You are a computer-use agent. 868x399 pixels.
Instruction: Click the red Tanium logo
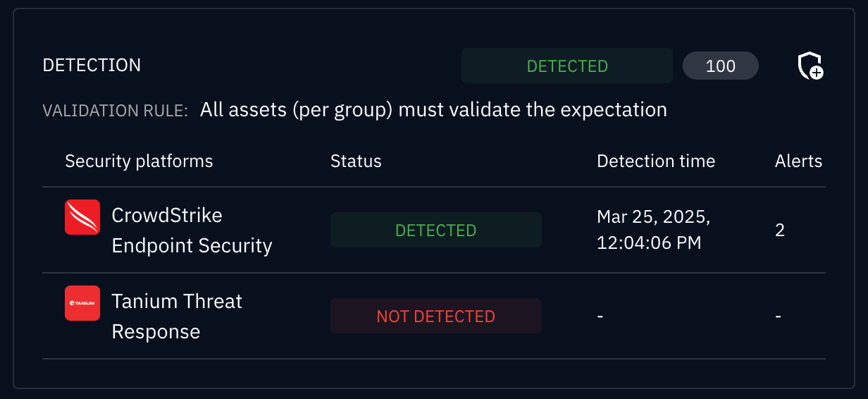tap(82, 302)
